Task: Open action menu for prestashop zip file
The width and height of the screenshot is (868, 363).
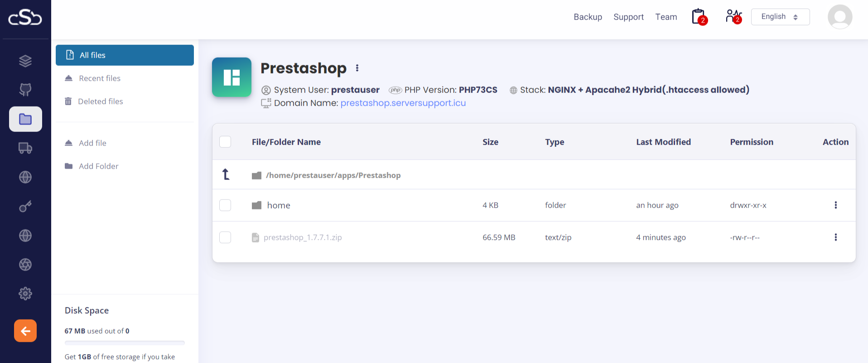Action: (835, 237)
